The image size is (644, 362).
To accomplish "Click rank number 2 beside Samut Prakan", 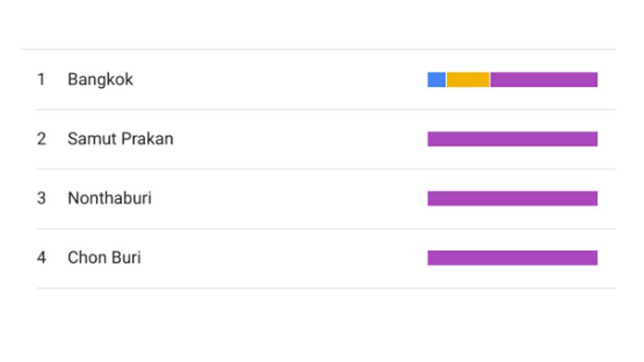I will tap(41, 139).
